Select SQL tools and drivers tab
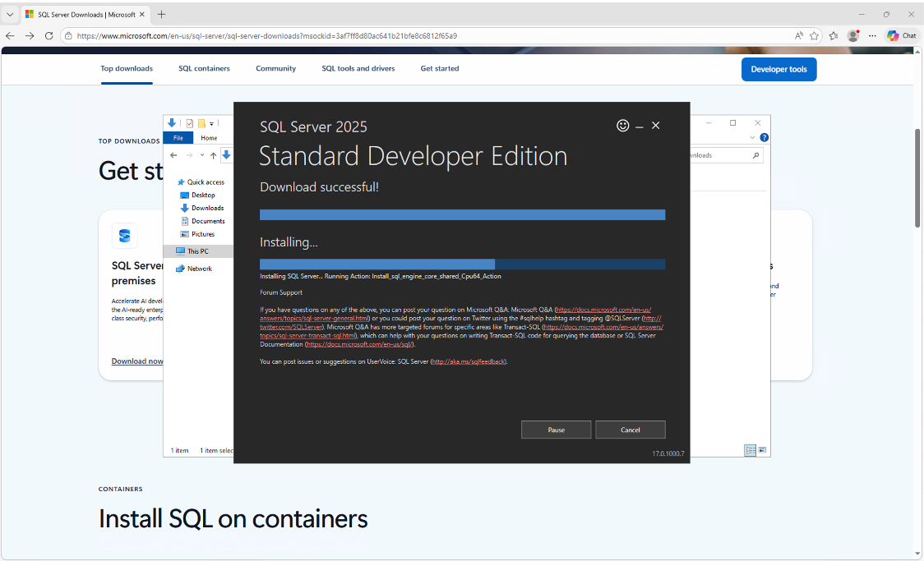 click(358, 68)
